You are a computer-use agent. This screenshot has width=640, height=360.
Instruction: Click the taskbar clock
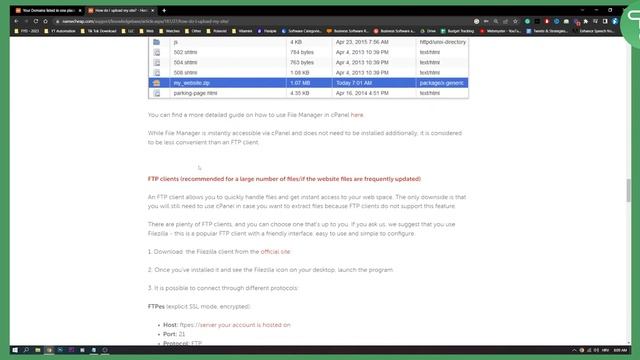click(x=620, y=350)
